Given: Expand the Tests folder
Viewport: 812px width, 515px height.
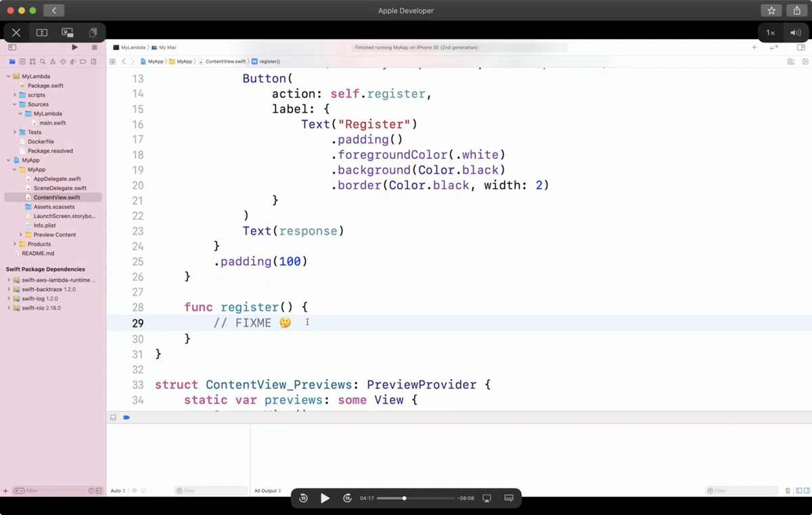Looking at the screenshot, I should [14, 133].
